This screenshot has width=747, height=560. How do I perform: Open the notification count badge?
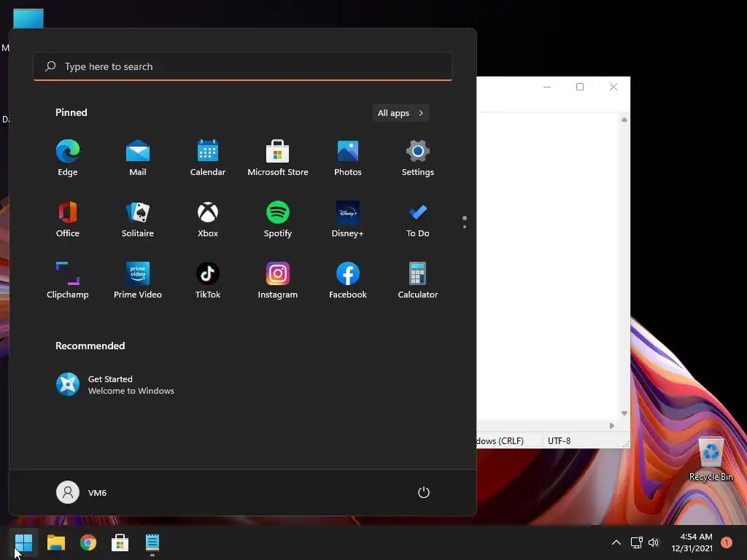pyautogui.click(x=727, y=542)
